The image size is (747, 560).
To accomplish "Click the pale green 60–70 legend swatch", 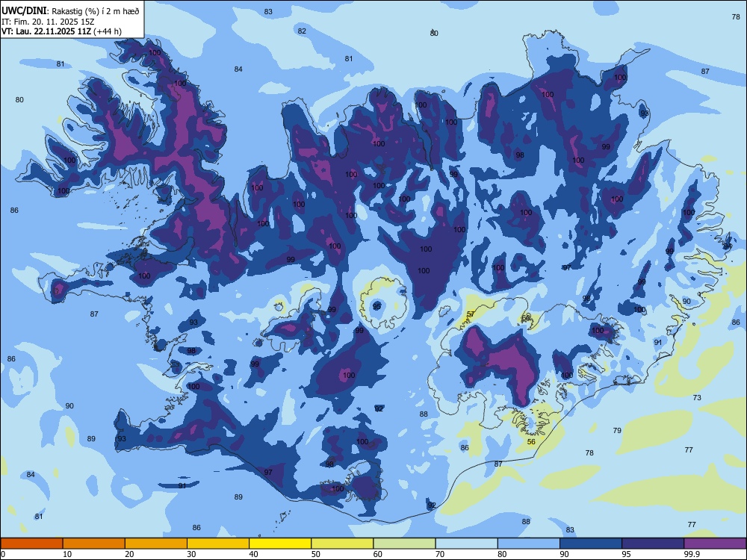I will (404, 544).
